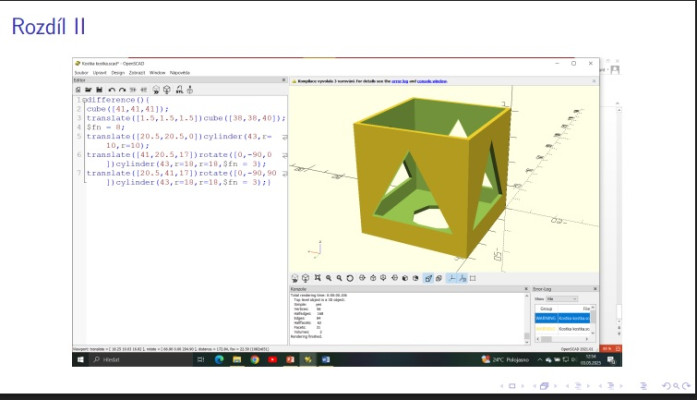Open Word from taskbar
This screenshot has width=697, height=400.
(x=326, y=360)
